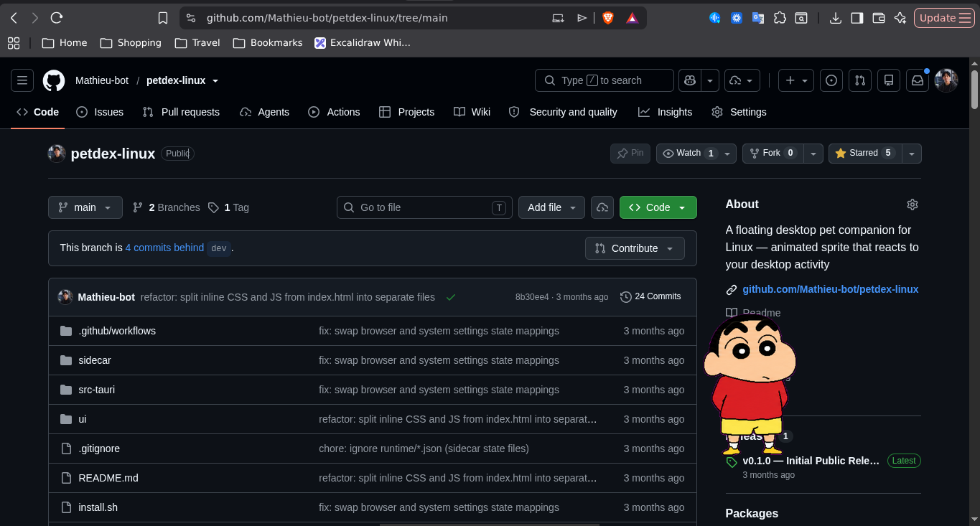The height and width of the screenshot is (526, 980).
Task: Bookmark this page via address bar icon
Action: pyautogui.click(x=163, y=18)
